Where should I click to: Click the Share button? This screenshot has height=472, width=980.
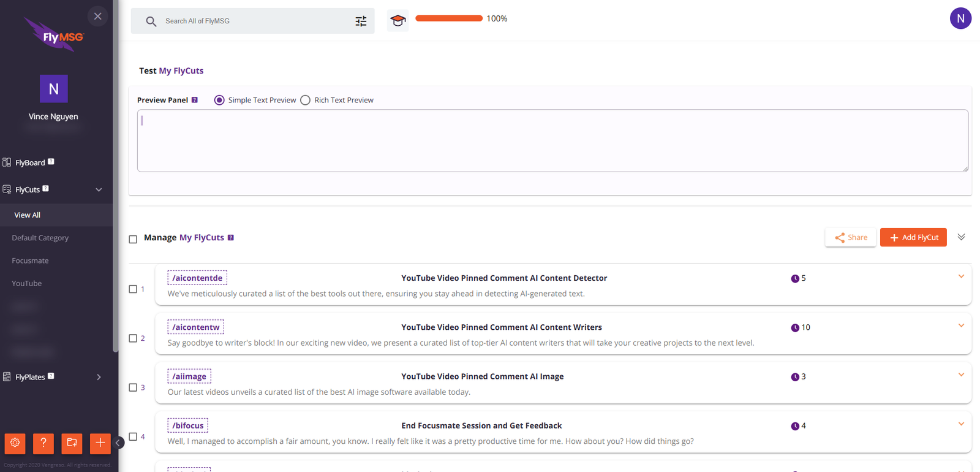coord(851,237)
